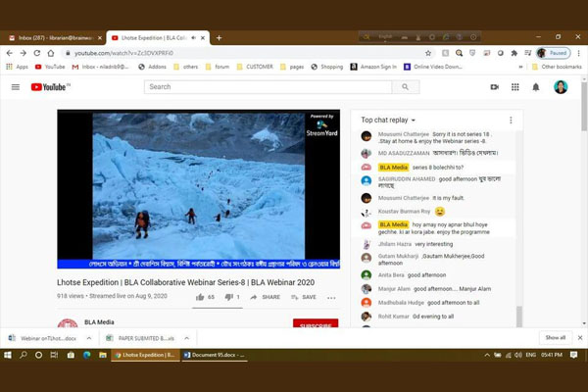Click the YouTube logo
Image resolution: width=588 pixels, height=392 pixels.
pyautogui.click(x=48, y=87)
